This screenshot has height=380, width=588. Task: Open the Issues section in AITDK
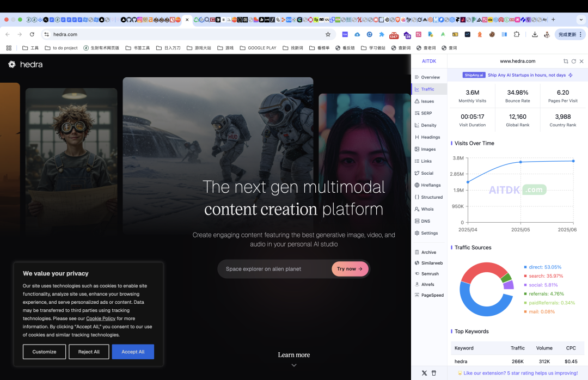coord(424,101)
